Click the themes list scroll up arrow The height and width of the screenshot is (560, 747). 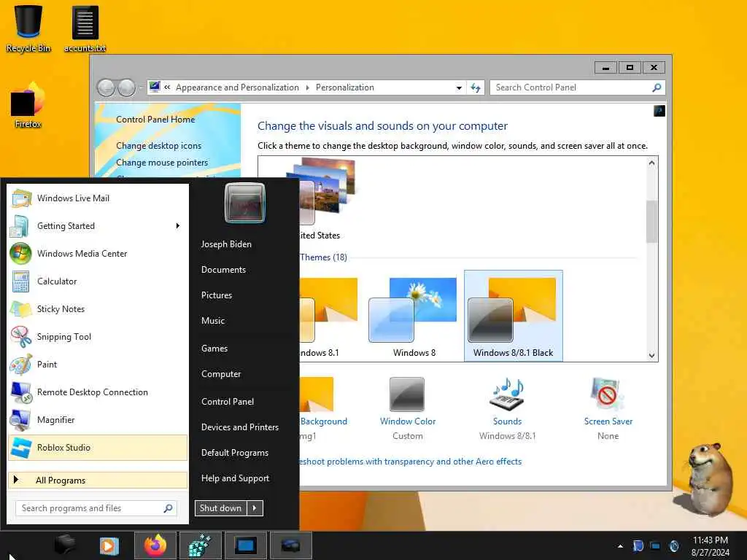point(651,163)
